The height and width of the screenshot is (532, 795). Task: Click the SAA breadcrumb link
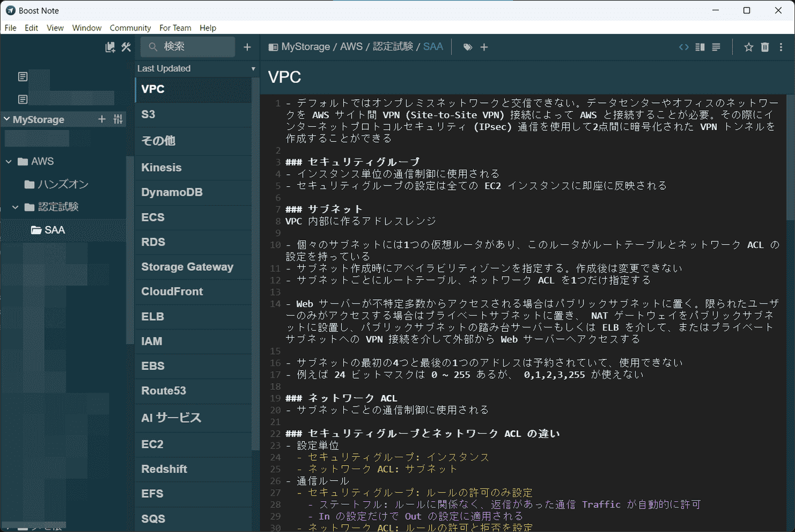click(433, 46)
